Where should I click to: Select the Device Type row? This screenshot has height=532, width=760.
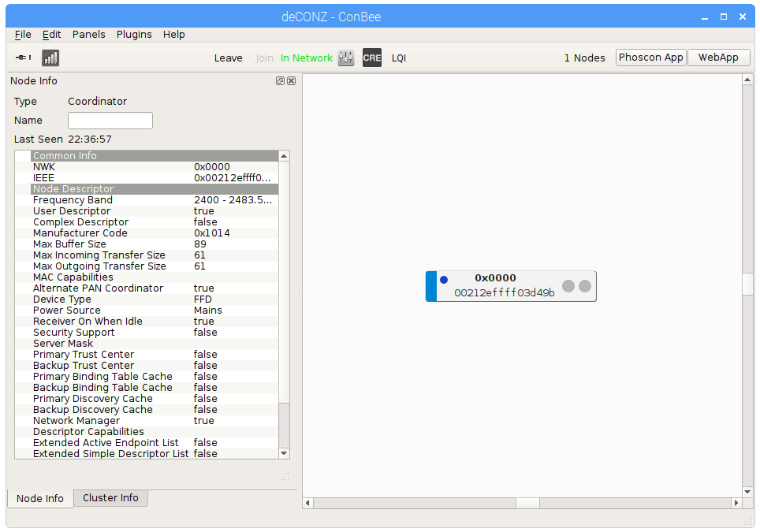[147, 299]
